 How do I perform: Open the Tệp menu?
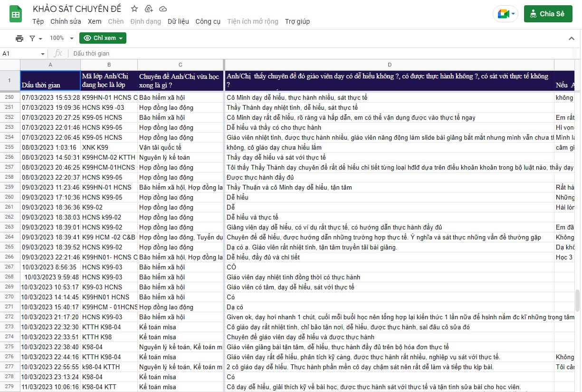[38, 21]
